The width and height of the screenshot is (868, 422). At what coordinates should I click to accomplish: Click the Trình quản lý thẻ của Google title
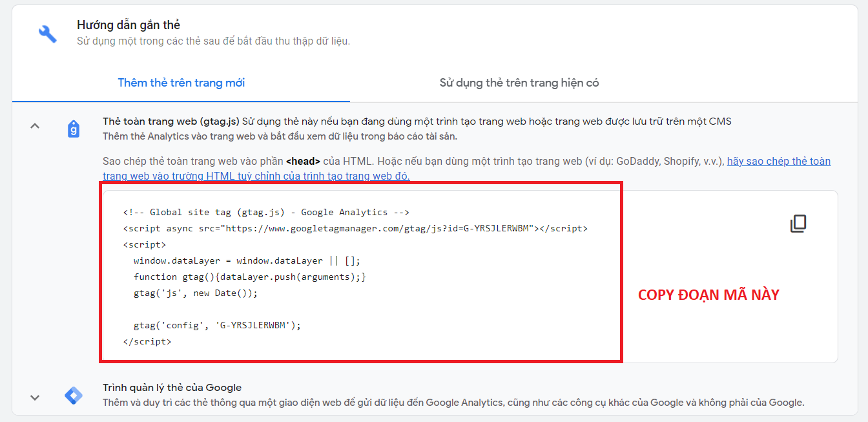(172, 388)
